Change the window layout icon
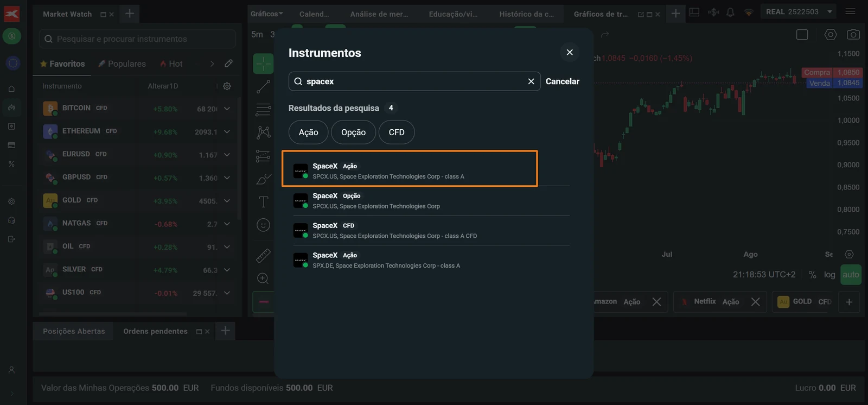The height and width of the screenshot is (405, 868). [x=694, y=12]
